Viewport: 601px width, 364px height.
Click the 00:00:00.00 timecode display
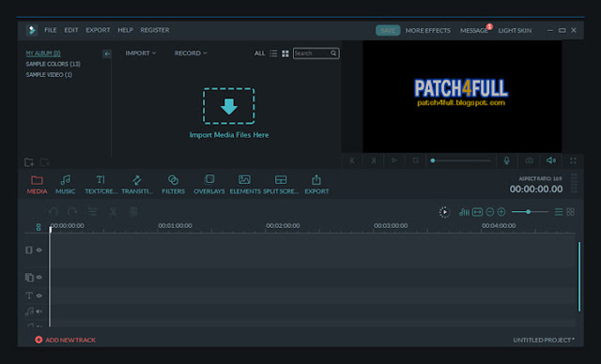coord(536,190)
